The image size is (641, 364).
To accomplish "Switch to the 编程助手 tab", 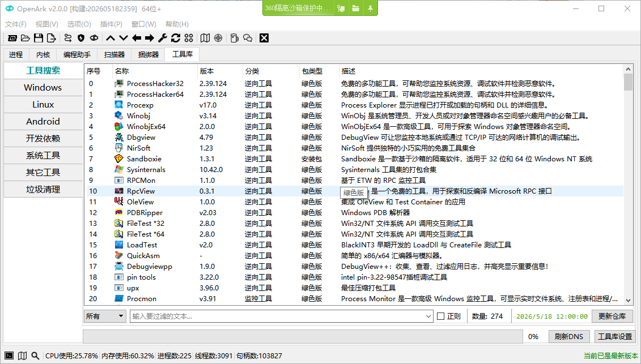I will [77, 55].
